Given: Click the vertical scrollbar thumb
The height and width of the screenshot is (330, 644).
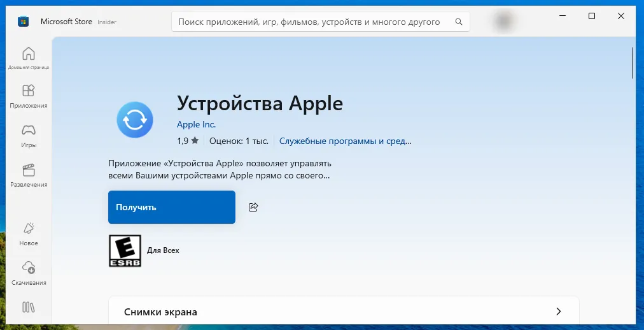Looking at the screenshot, I should tap(633, 63).
